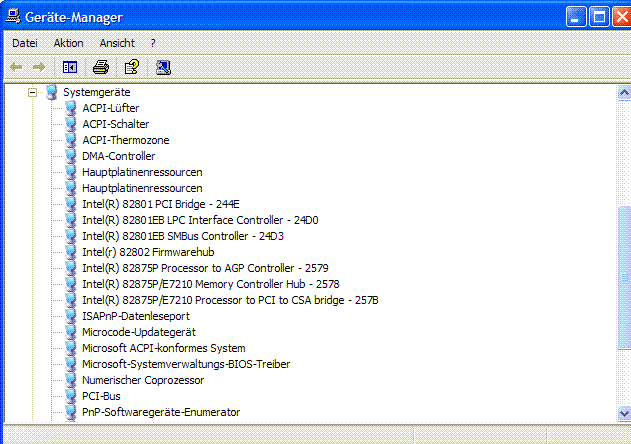Select Intel(r) 82802 Firmwarehub

(148, 252)
